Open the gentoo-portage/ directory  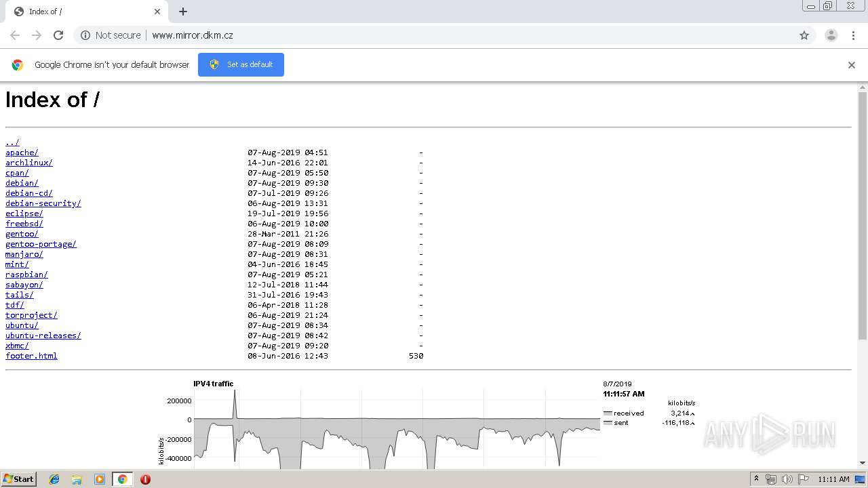(41, 244)
